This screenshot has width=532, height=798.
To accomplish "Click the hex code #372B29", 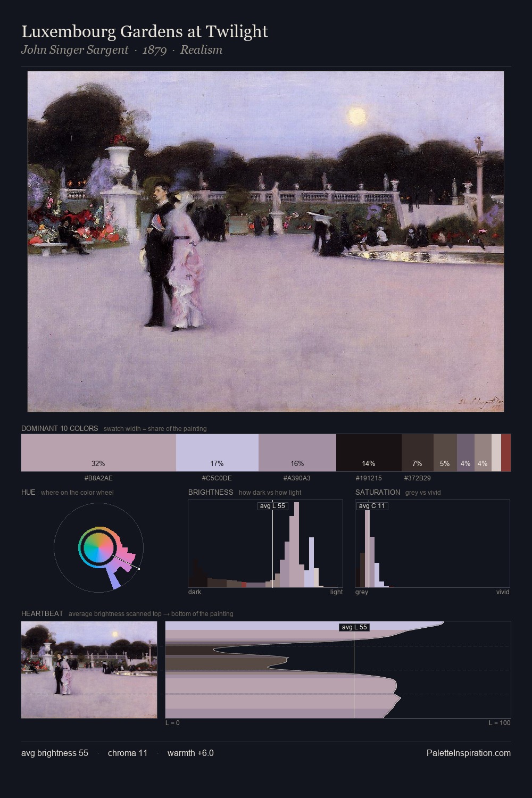I will [418, 478].
